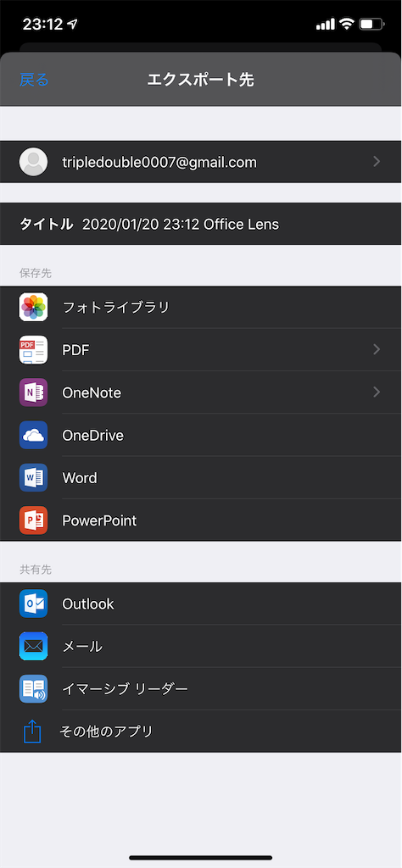Viewport: 402px width, 868px height.
Task: Export the scan to Word
Action: 200,478
